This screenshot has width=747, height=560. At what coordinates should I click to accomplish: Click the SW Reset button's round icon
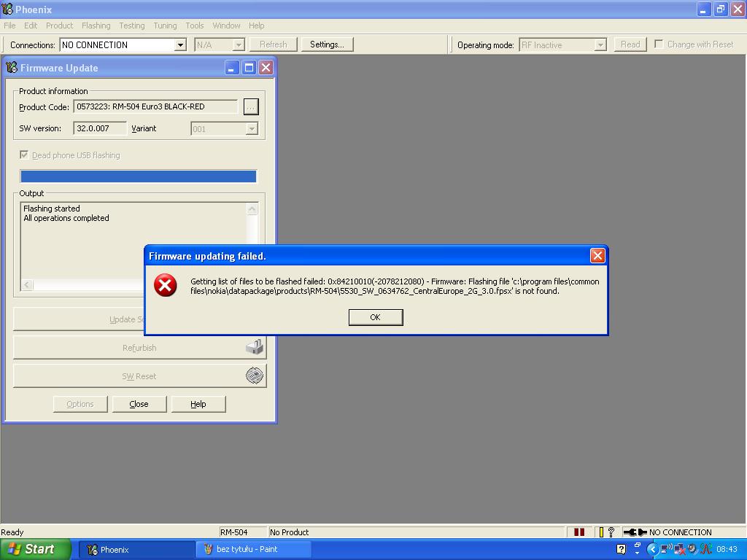(x=255, y=376)
